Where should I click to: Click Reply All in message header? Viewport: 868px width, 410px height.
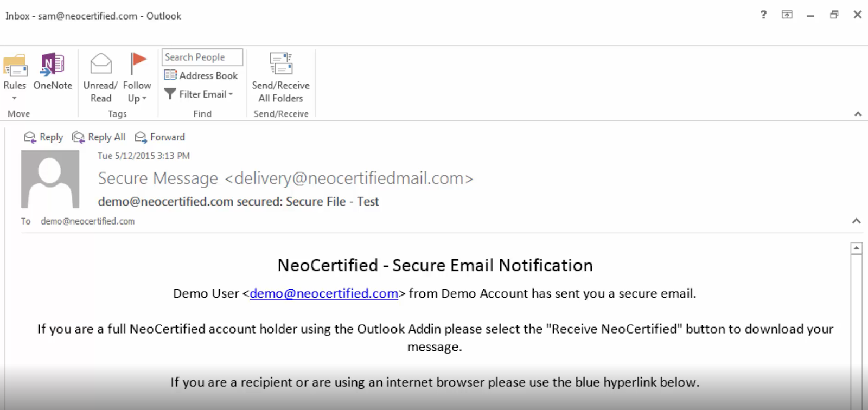(x=99, y=137)
